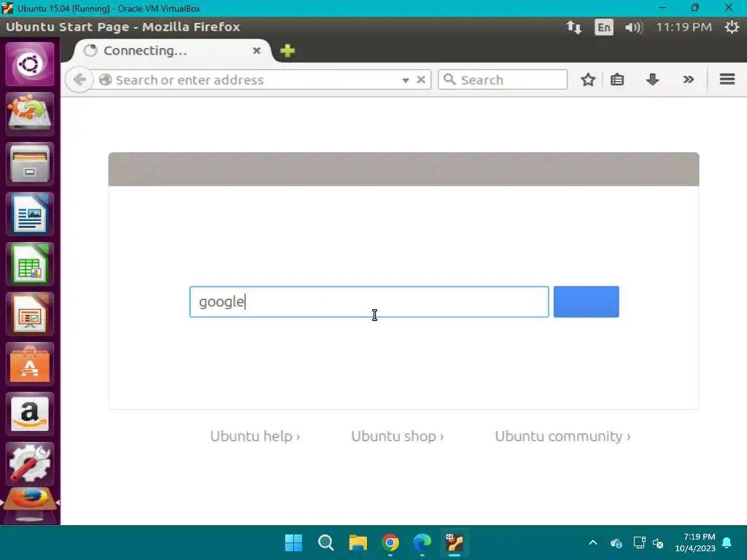Open the Ubuntu help link

[x=255, y=436]
